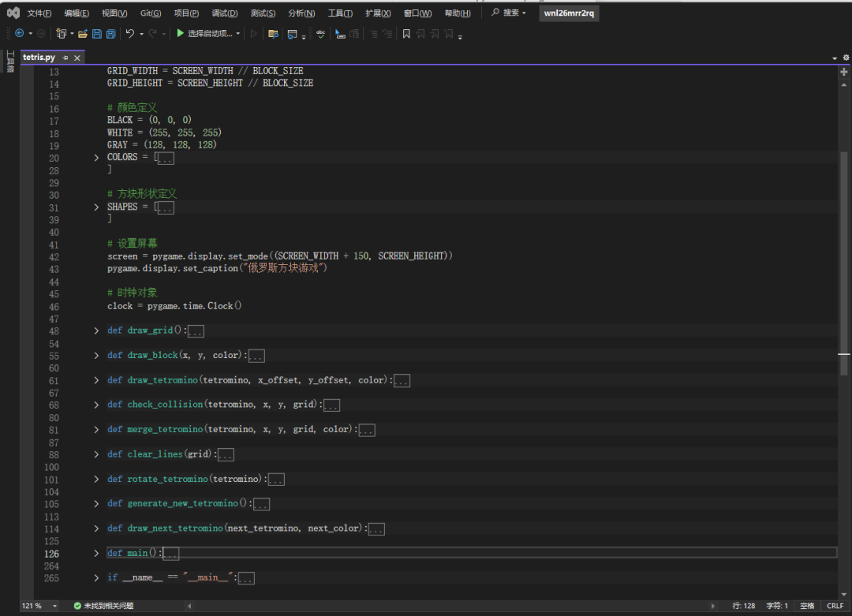
Task: Click the split-editor plus icon above scrollbar
Action: pyautogui.click(x=844, y=72)
